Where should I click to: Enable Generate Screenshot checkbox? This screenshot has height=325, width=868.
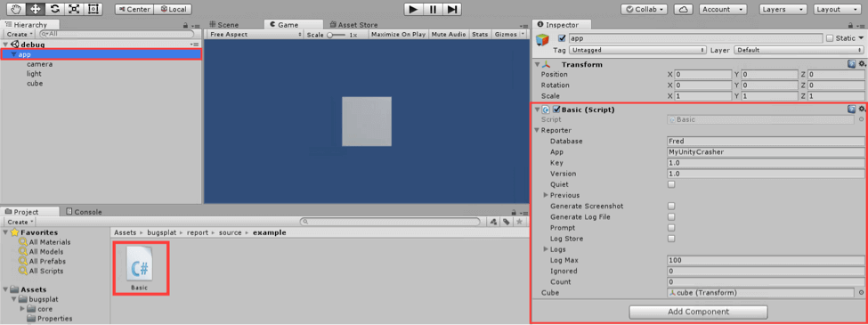coord(671,206)
